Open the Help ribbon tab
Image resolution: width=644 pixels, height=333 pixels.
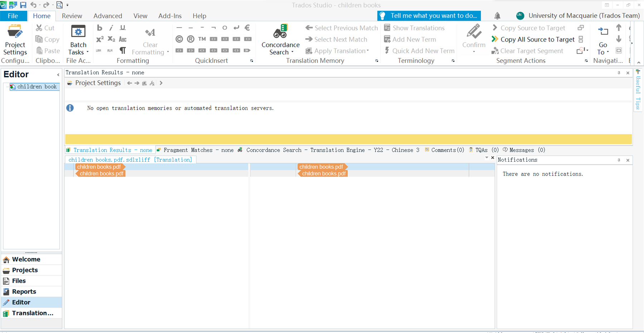pos(199,16)
